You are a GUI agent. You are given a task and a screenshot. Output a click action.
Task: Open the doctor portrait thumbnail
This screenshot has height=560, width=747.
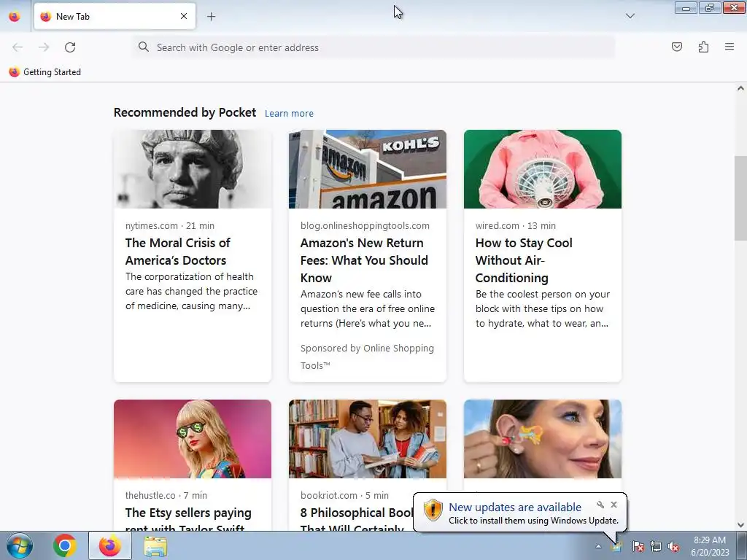pyautogui.click(x=193, y=169)
